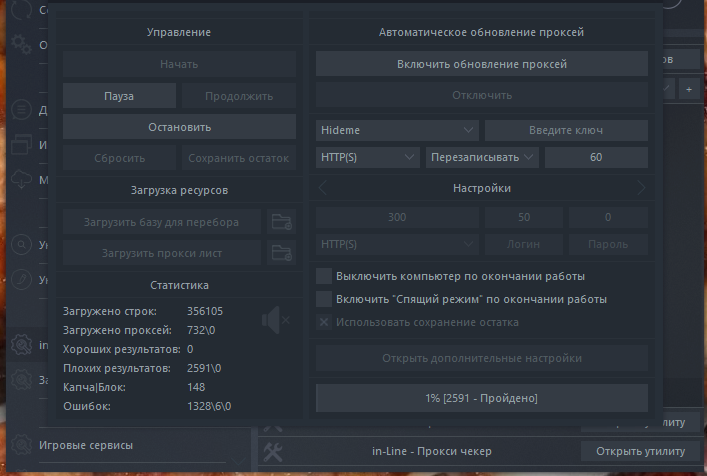This screenshot has height=476, width=707.
Task: Pause the process with Пауза
Action: point(119,96)
